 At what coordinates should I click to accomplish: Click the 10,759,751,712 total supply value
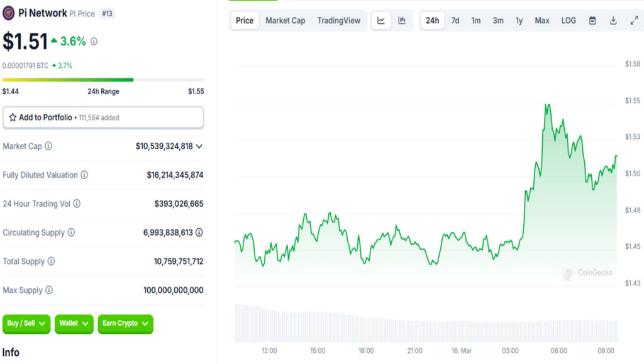[x=179, y=262]
